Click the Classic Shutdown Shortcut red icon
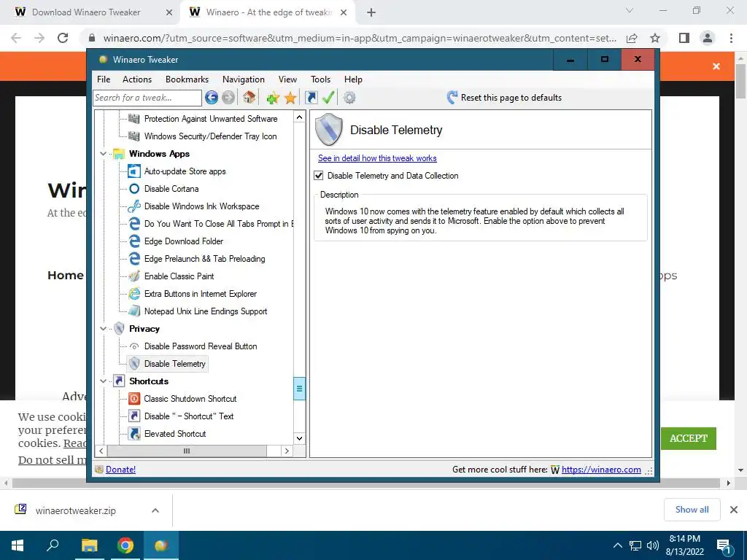 [x=134, y=399]
